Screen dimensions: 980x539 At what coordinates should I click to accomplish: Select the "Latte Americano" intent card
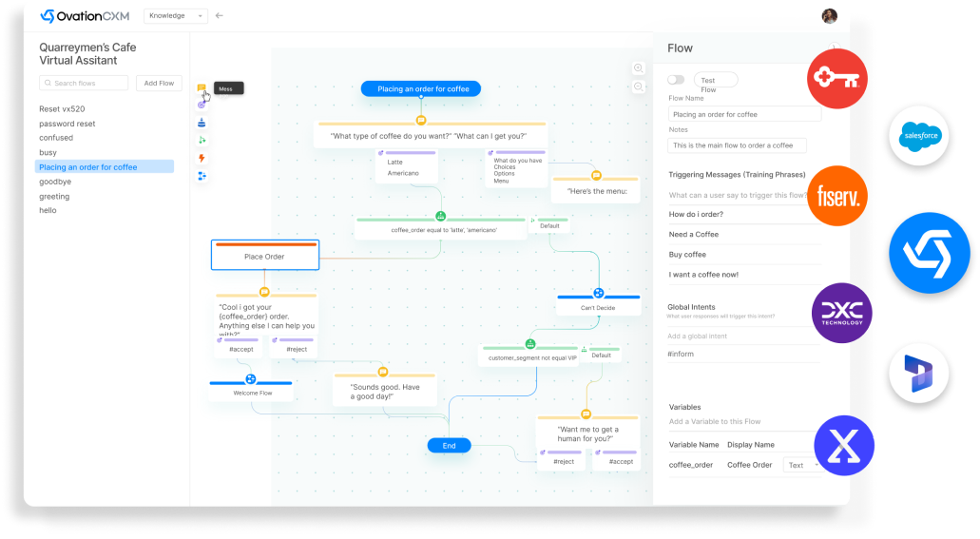tap(406, 167)
